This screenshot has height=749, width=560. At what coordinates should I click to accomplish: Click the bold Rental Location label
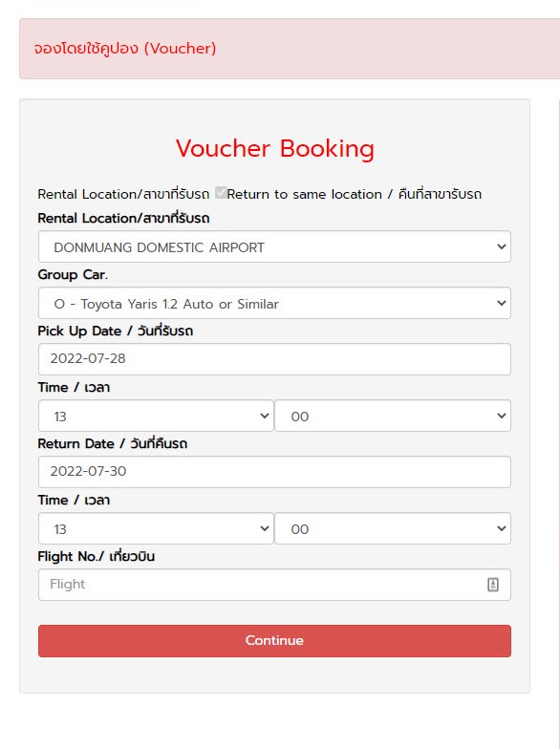(x=123, y=218)
